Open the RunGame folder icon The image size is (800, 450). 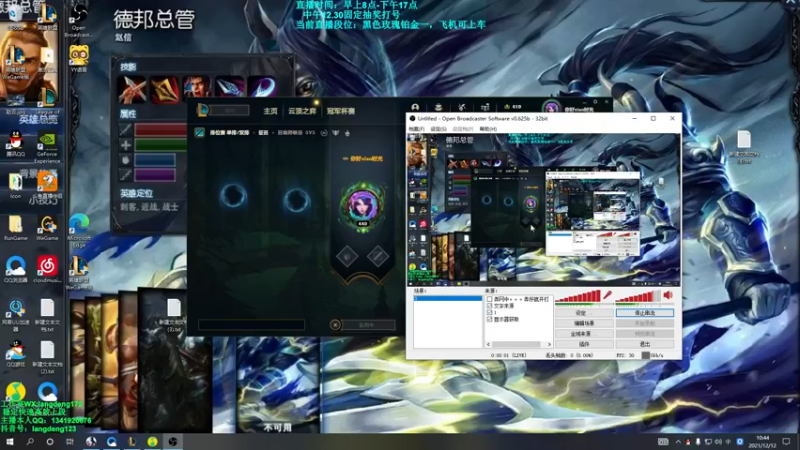[x=16, y=228]
